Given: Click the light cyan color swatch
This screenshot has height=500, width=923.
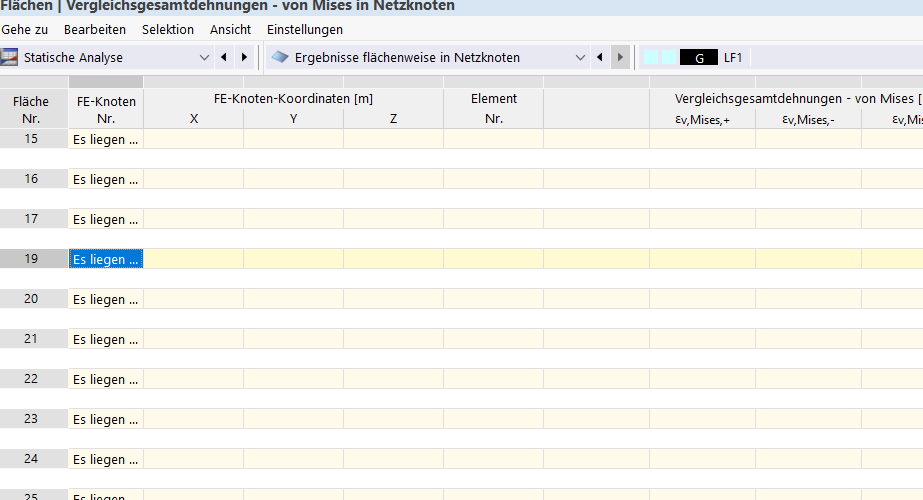Looking at the screenshot, I should point(651,58).
